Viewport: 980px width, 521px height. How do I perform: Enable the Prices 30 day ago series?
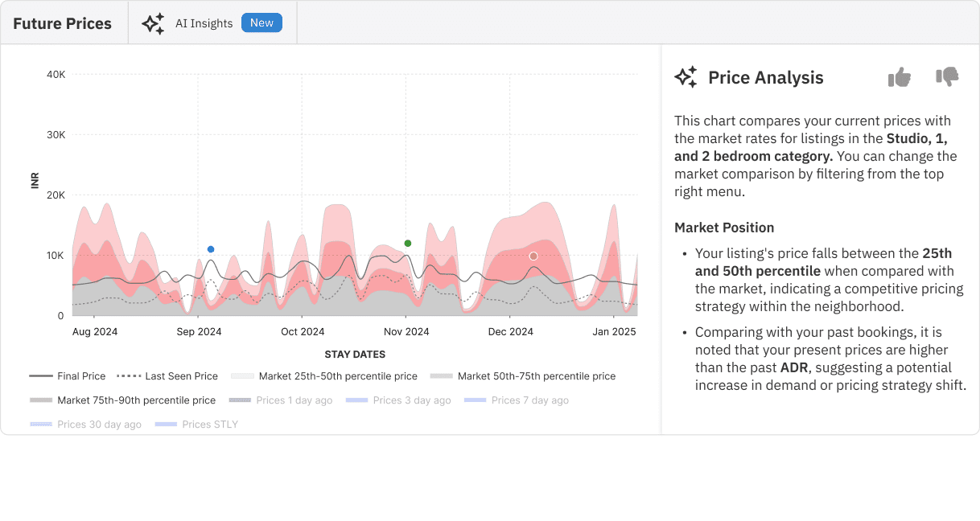86,425
